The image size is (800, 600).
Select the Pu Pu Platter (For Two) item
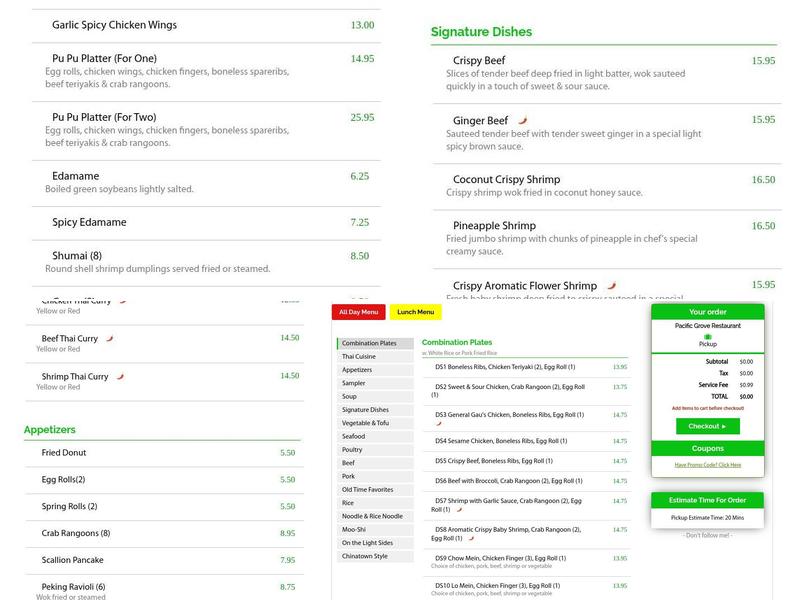click(x=104, y=117)
